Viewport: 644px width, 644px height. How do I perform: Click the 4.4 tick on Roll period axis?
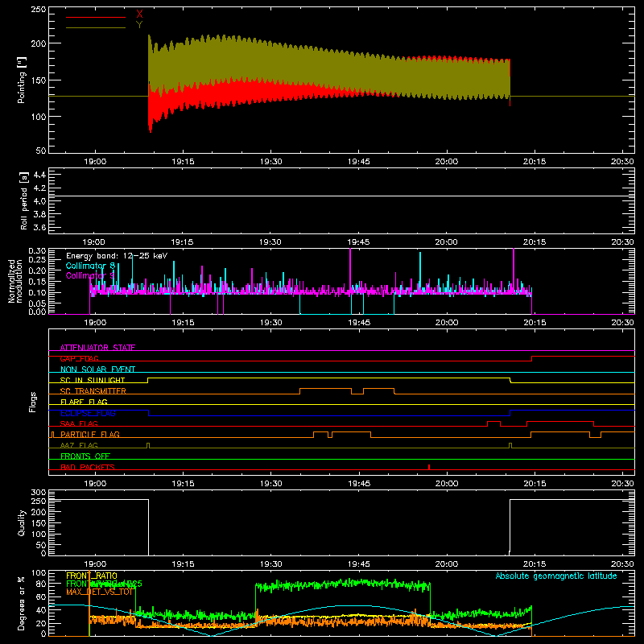(39, 175)
